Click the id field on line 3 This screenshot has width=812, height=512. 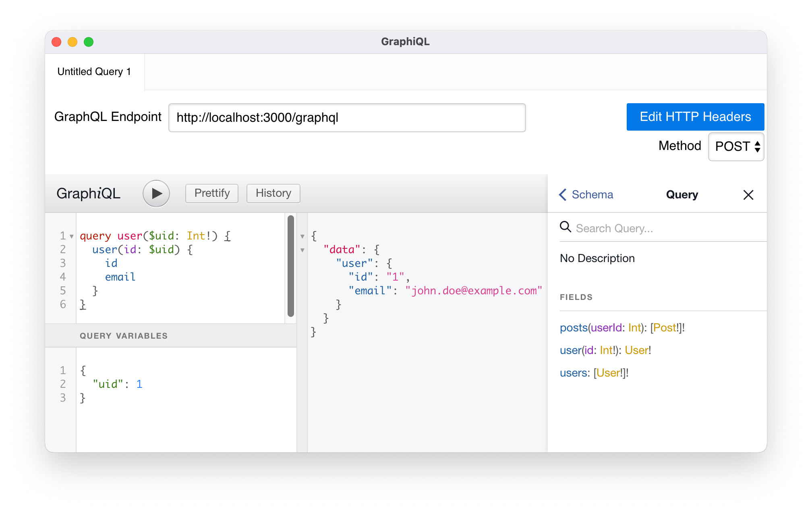[x=111, y=263]
